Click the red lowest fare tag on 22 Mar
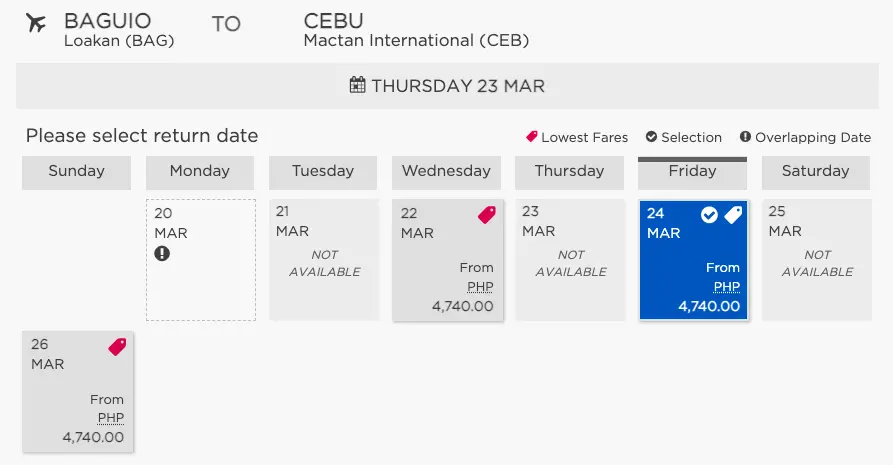This screenshot has width=893, height=465. point(486,215)
